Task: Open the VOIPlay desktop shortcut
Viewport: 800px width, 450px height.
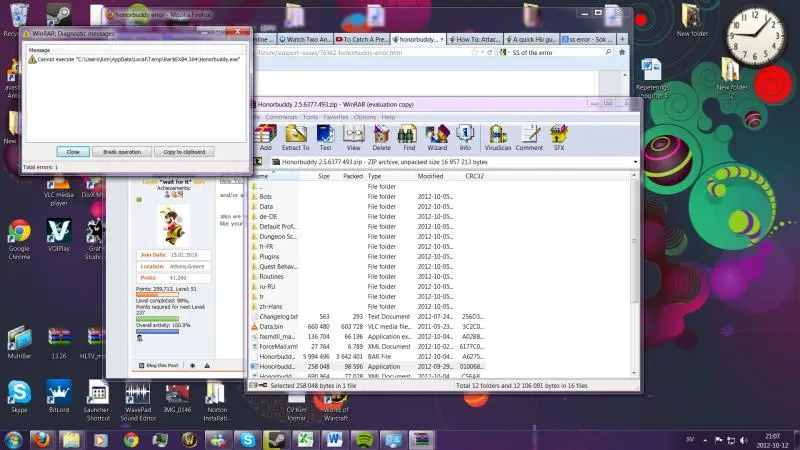Action: pos(59,235)
